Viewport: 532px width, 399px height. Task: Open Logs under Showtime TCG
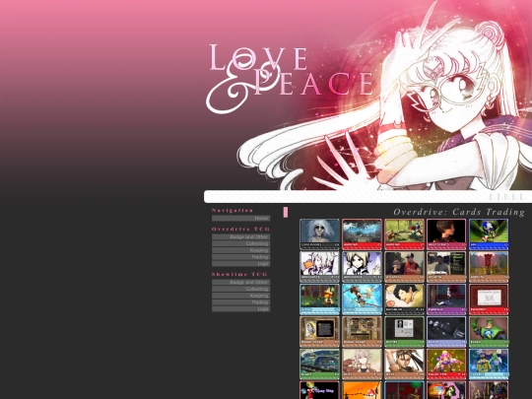(x=241, y=308)
